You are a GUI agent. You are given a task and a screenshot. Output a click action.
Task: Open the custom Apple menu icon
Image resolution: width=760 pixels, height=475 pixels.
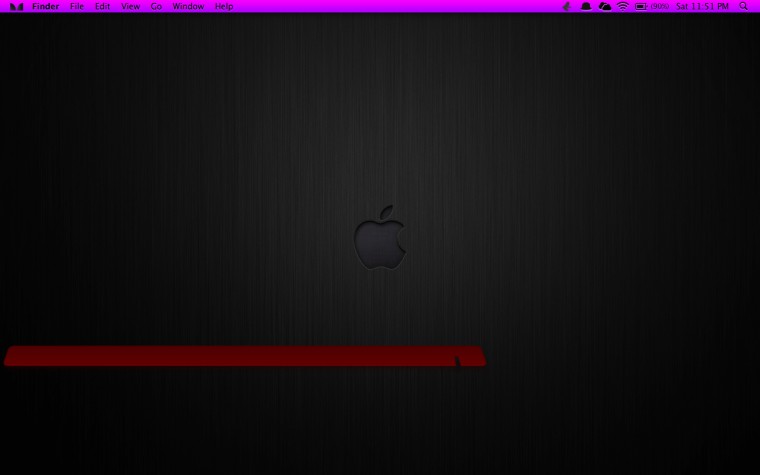(x=16, y=6)
